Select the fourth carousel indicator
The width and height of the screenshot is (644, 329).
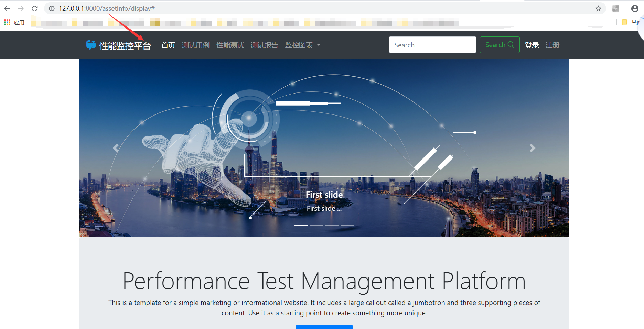click(x=347, y=226)
